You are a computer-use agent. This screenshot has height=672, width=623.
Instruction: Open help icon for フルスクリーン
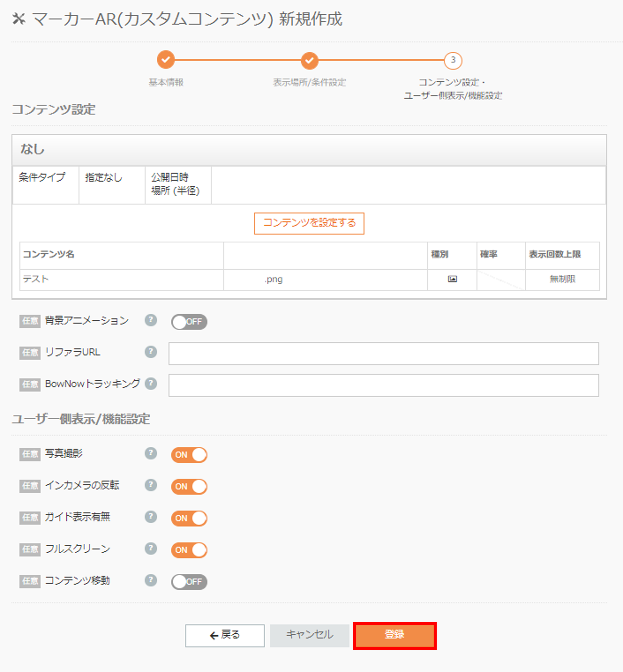tap(151, 548)
